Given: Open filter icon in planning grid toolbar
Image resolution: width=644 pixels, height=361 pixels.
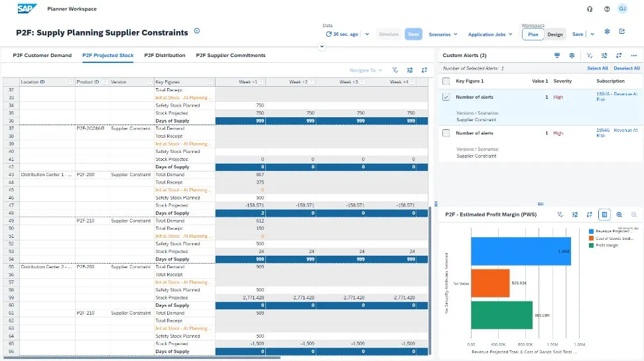Looking at the screenshot, I should (x=395, y=70).
